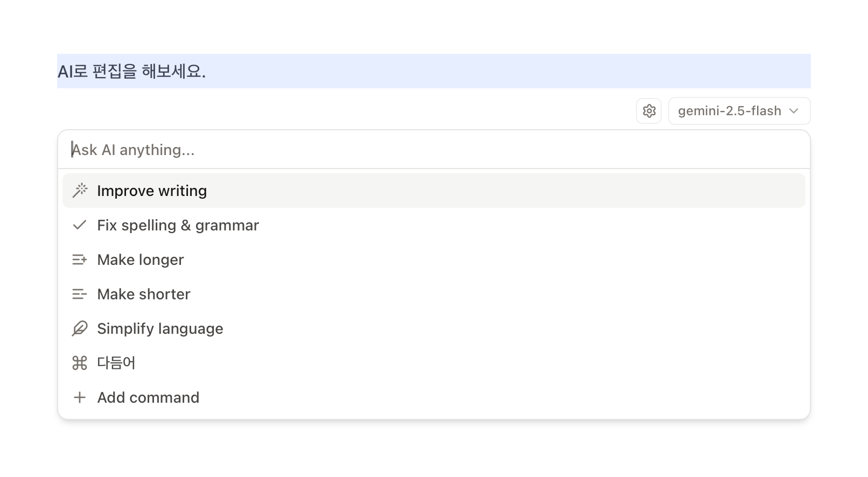This screenshot has width=868, height=477.
Task: Choose Improve writing from the menu
Action: pos(434,191)
